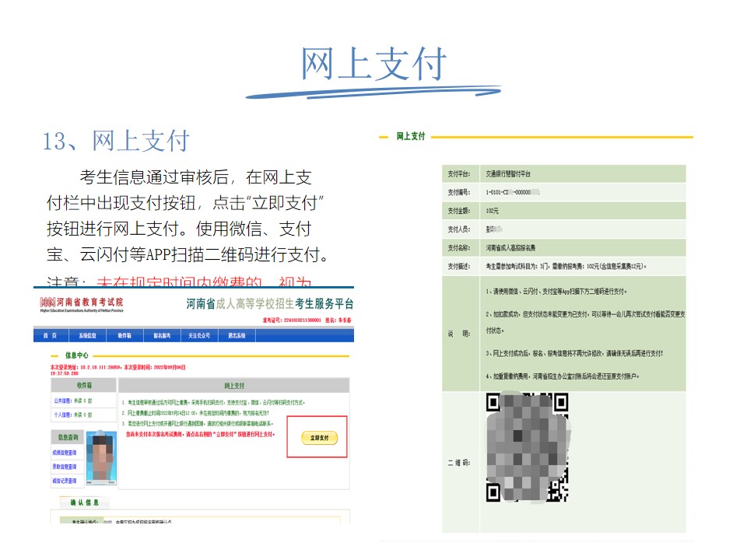This screenshot has width=747, height=560.
Task: Click the 支付人员 label cell
Action: click(x=460, y=229)
